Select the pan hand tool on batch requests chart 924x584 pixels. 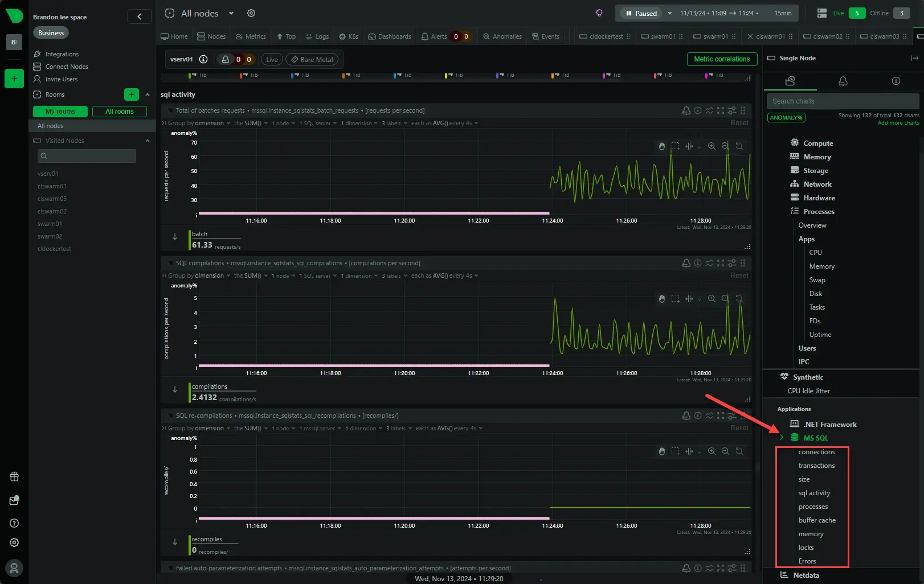tap(661, 146)
